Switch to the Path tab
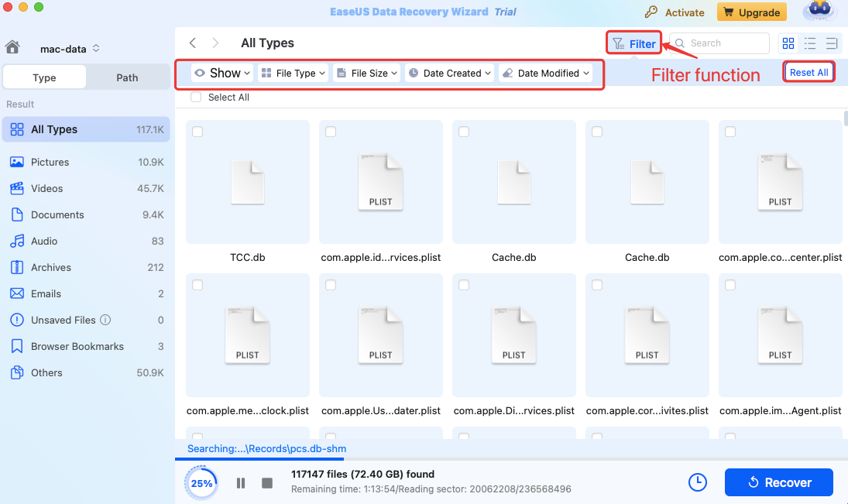Viewport: 848px width, 504px height. 127,77
